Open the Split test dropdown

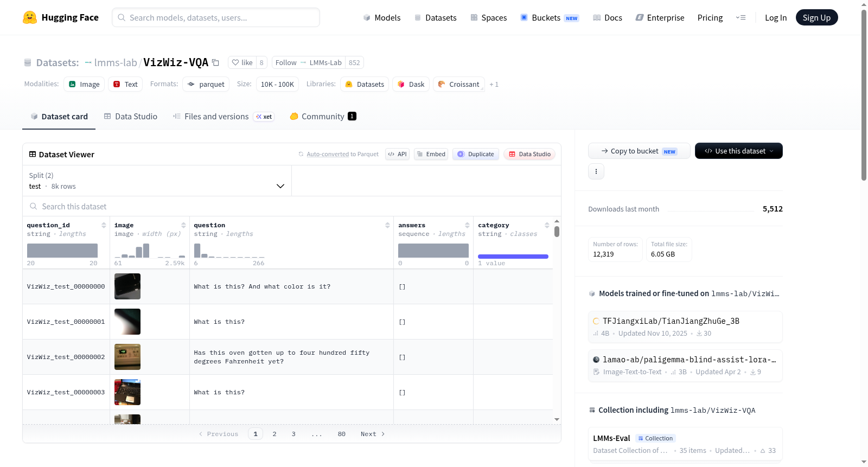pos(157,181)
